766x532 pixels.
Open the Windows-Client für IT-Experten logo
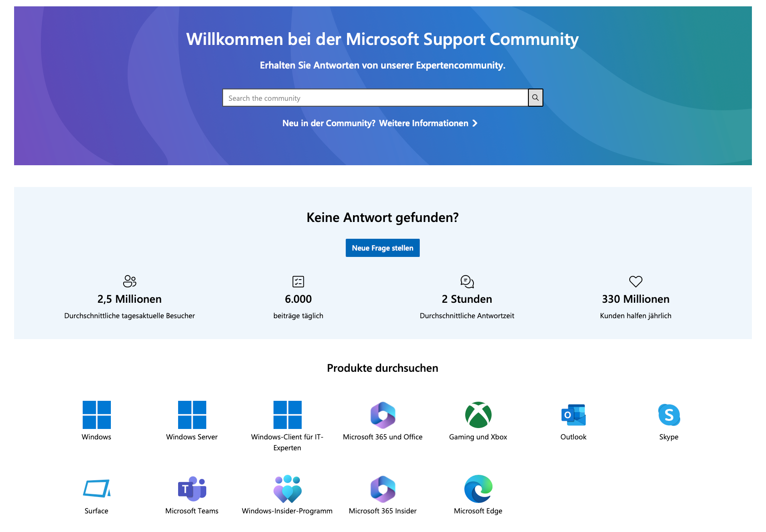[287, 414]
